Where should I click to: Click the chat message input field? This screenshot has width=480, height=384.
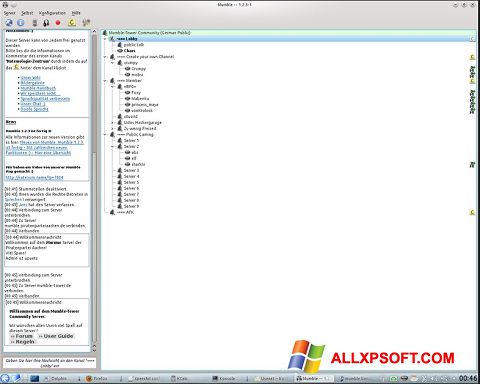pos(50,363)
